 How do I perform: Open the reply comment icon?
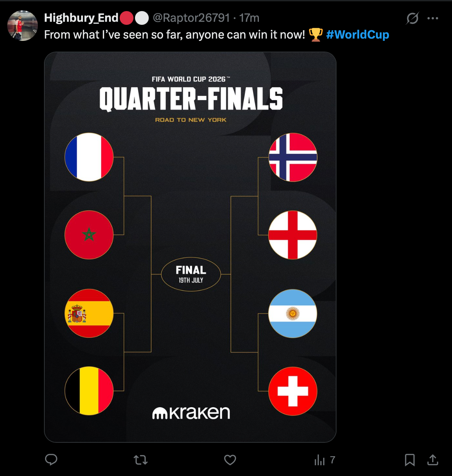pyautogui.click(x=51, y=460)
